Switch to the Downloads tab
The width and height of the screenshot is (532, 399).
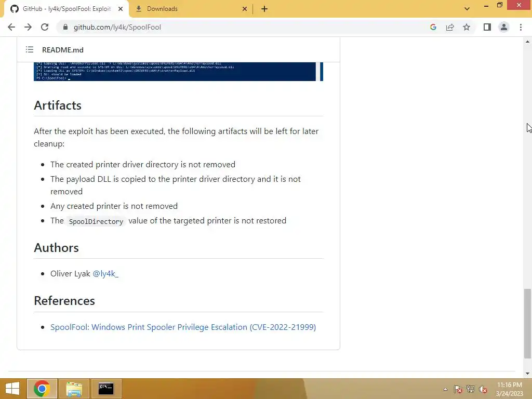click(191, 9)
